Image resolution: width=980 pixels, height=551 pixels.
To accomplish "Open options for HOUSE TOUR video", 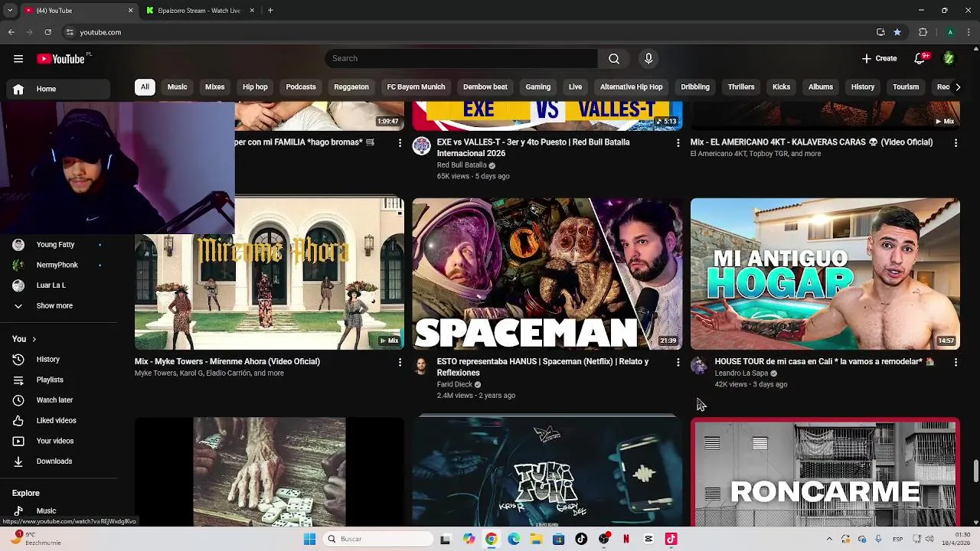I will (x=955, y=362).
